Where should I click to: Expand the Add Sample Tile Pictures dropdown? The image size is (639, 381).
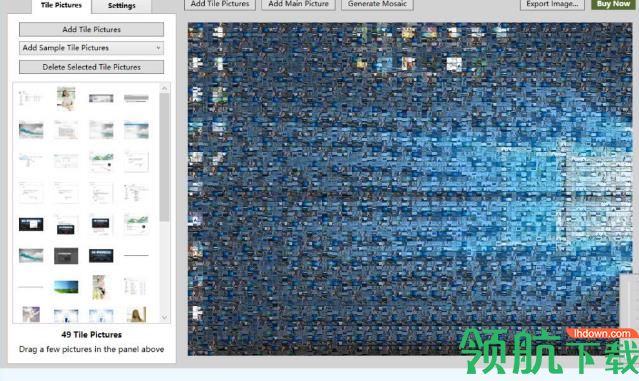91,48
